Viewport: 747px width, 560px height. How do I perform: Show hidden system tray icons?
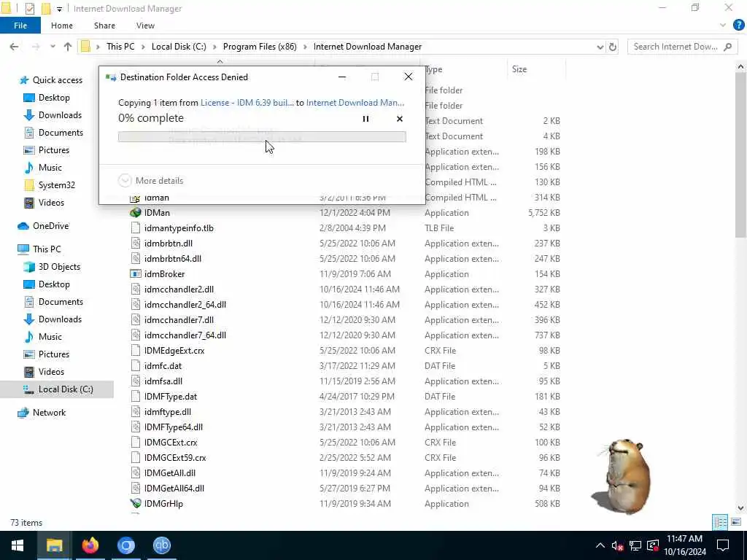[x=600, y=545]
